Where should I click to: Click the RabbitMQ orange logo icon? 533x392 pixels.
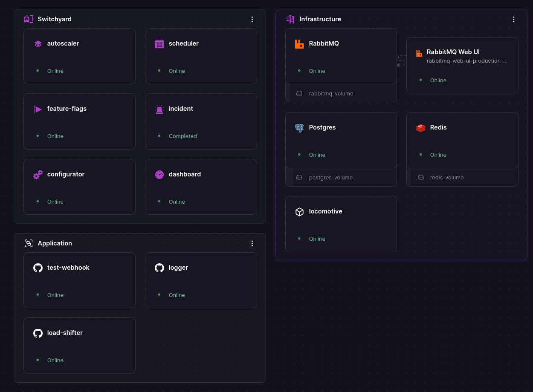(299, 44)
